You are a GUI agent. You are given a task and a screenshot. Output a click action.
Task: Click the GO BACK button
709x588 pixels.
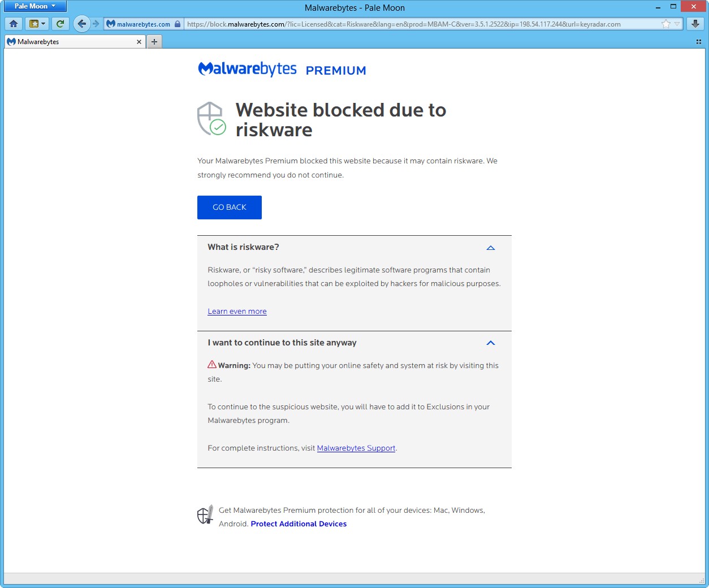(x=230, y=207)
